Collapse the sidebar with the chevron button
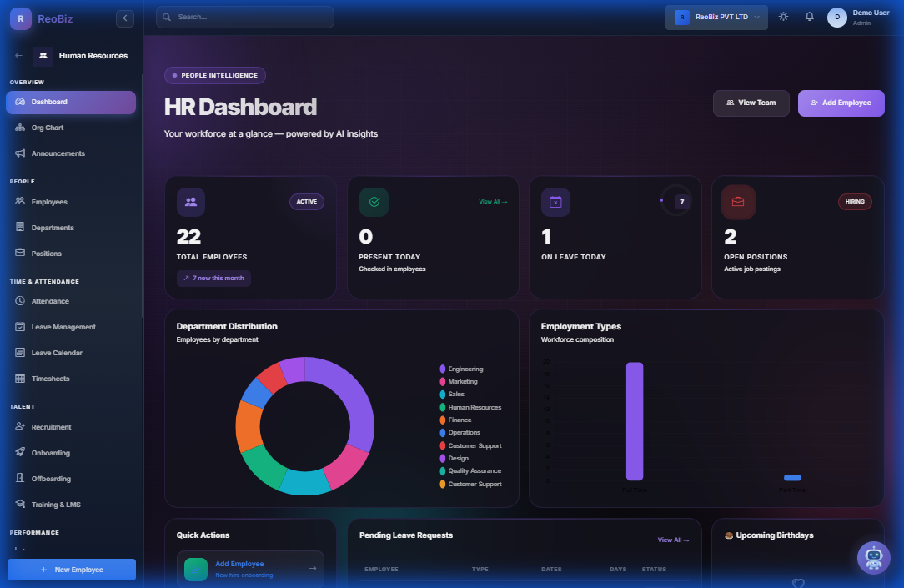 (124, 18)
